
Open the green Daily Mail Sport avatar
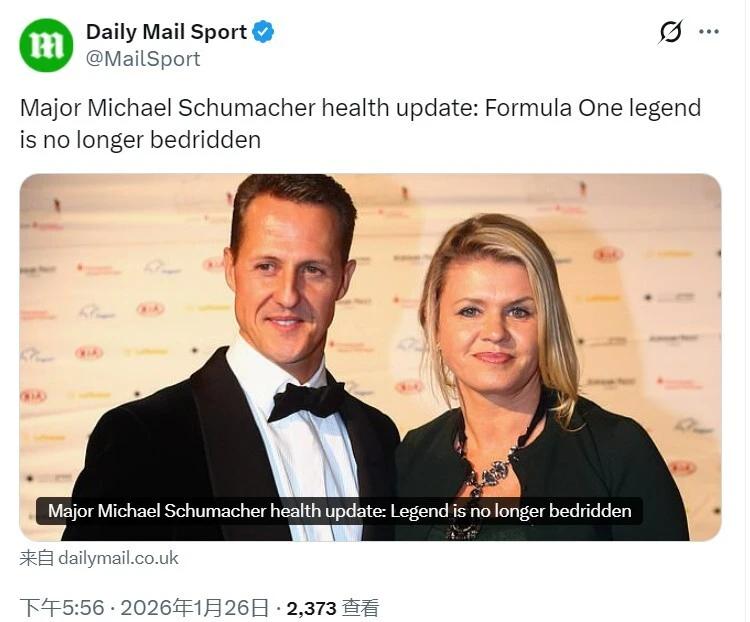pos(46,45)
